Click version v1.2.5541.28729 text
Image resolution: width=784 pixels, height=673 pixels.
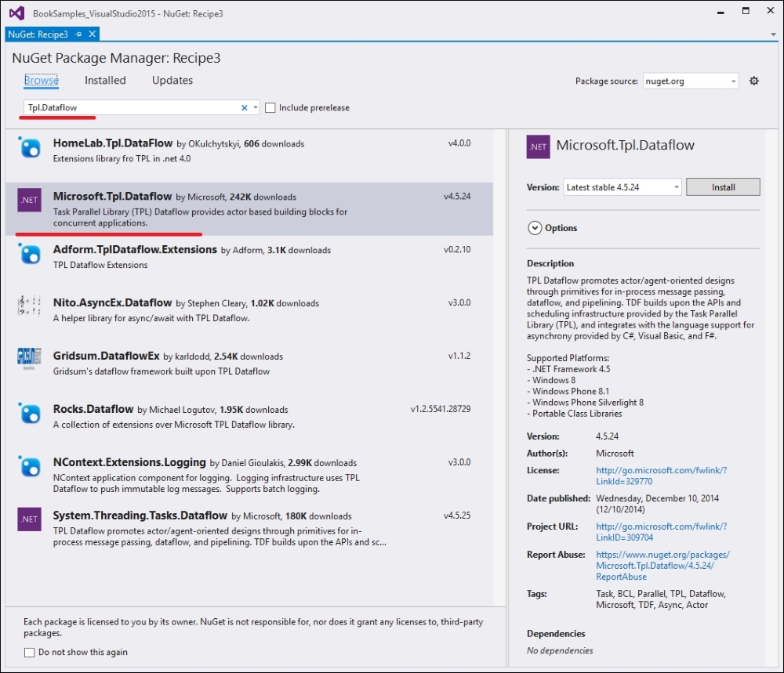pyautogui.click(x=441, y=409)
